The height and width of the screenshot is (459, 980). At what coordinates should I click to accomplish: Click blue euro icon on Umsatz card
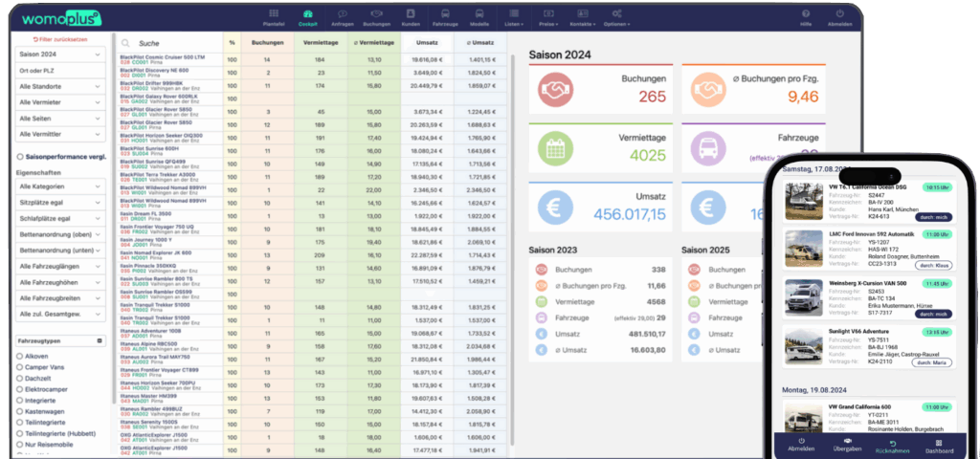tap(556, 209)
